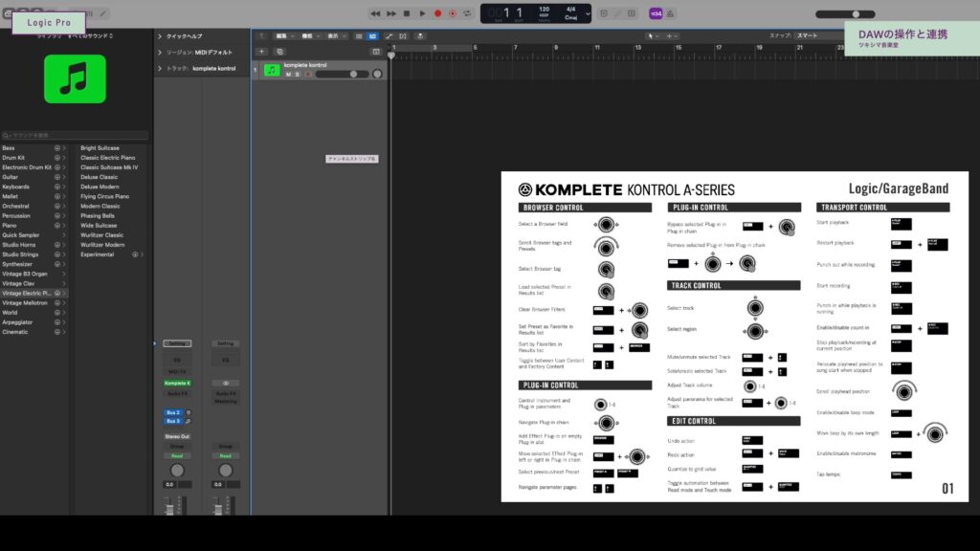Click first channel strip Read automation button

tap(177, 456)
